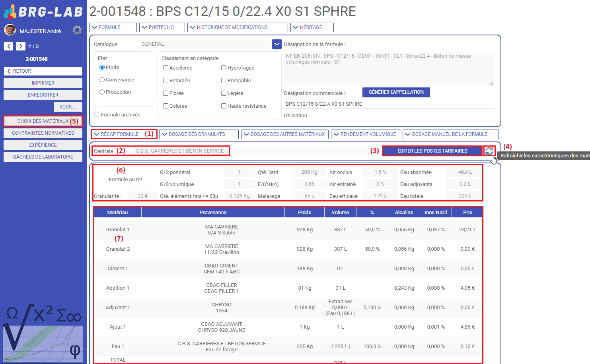Check the Colorée category box
The height and width of the screenshot is (364, 590).
tap(166, 106)
